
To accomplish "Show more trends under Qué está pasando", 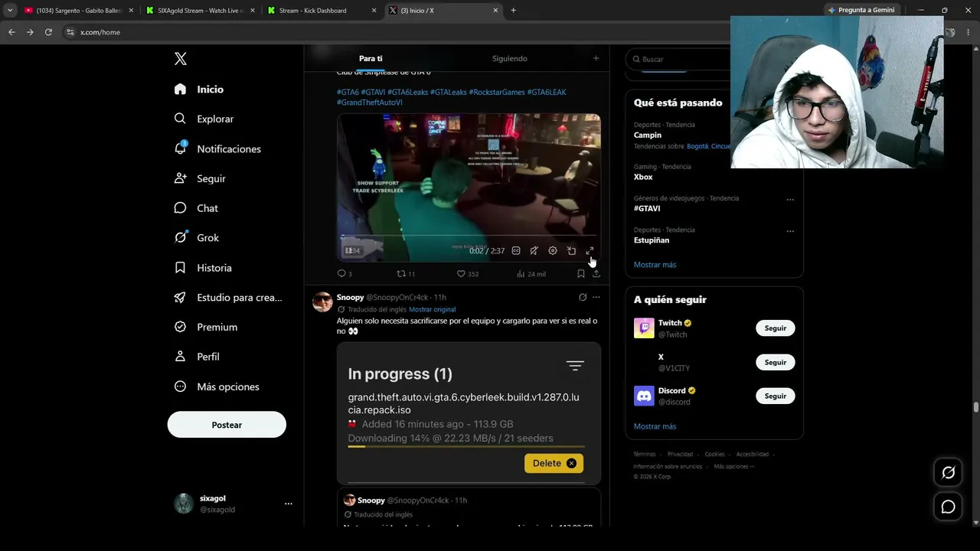I will [655, 265].
